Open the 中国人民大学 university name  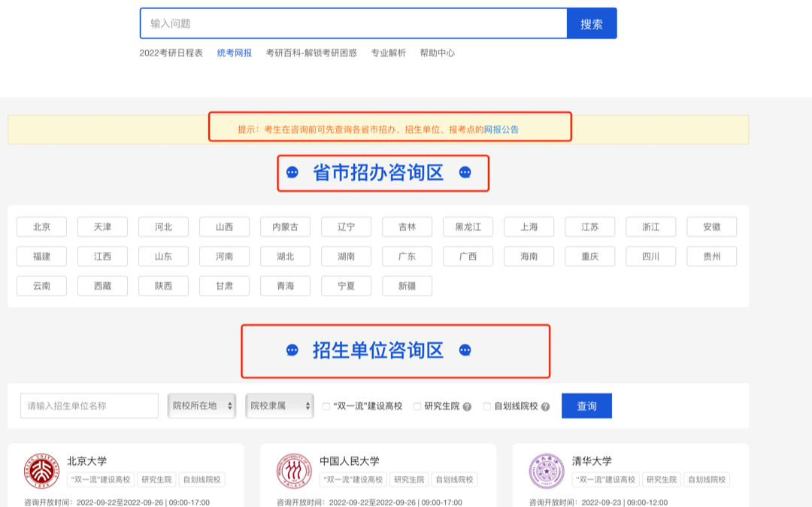(x=350, y=461)
